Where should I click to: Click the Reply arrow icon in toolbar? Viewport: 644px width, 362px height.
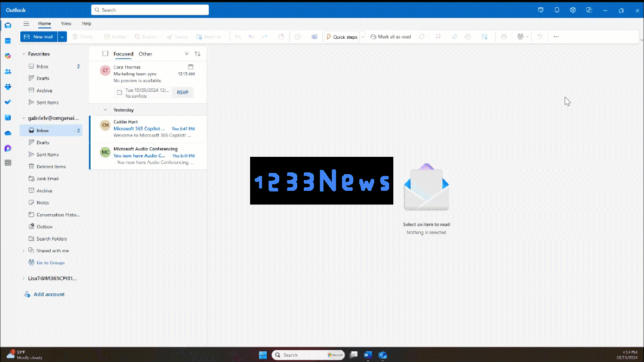pos(238,37)
